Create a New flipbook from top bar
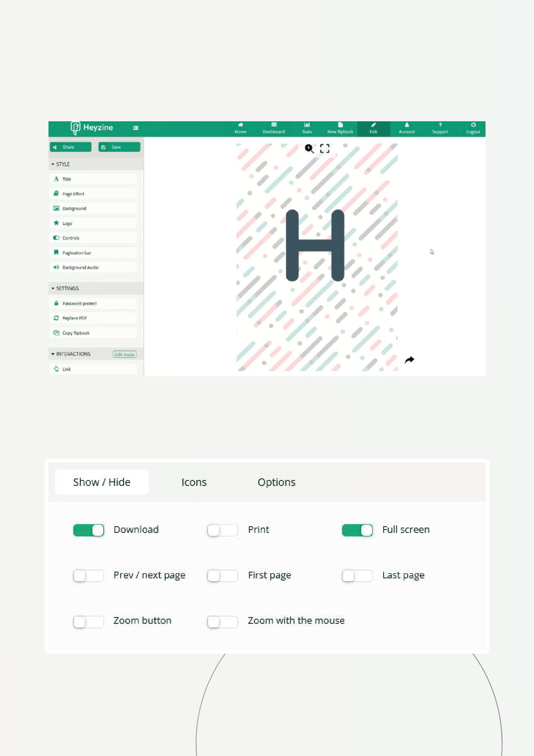Viewport: 534px width, 756px height. (x=340, y=128)
